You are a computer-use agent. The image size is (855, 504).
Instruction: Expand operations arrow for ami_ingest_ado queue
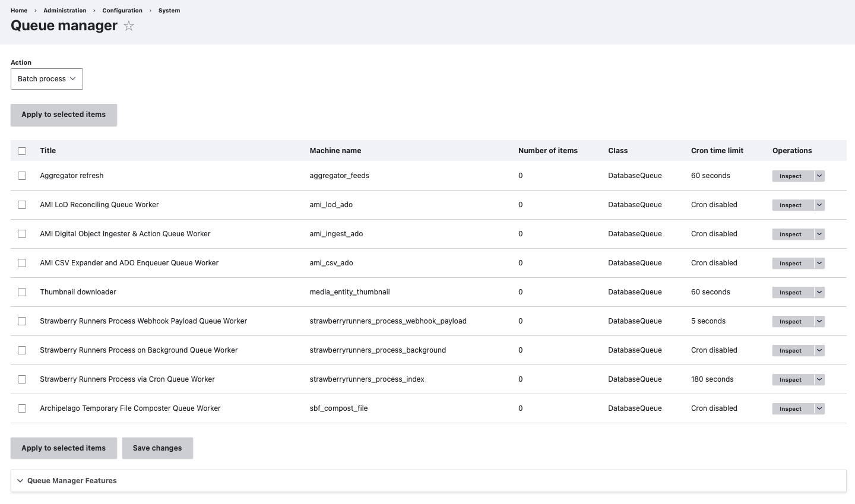click(x=819, y=234)
